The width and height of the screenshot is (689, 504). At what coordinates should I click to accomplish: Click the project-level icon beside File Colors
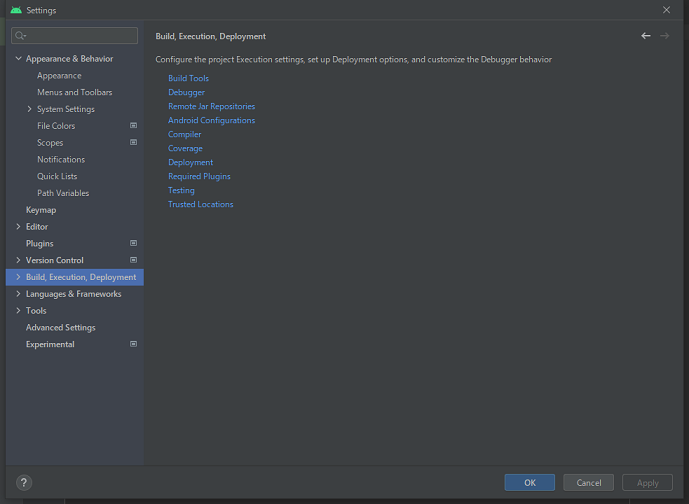pyautogui.click(x=133, y=126)
